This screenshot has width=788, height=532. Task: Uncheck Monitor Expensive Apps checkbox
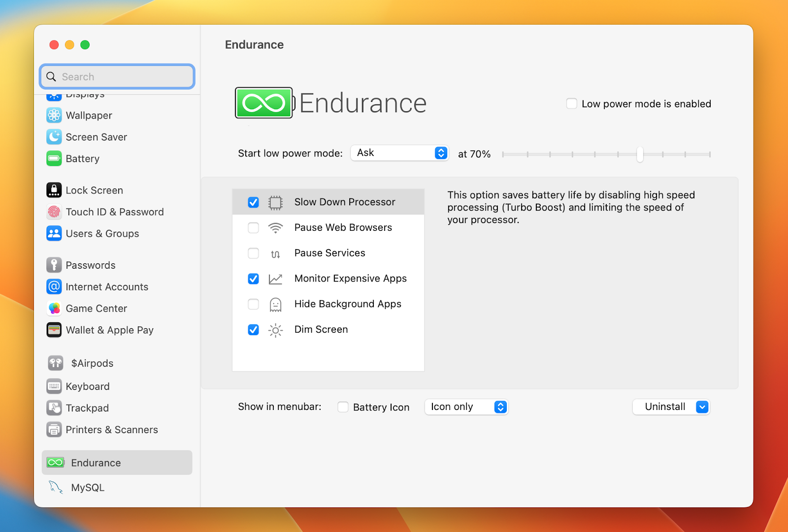253,279
